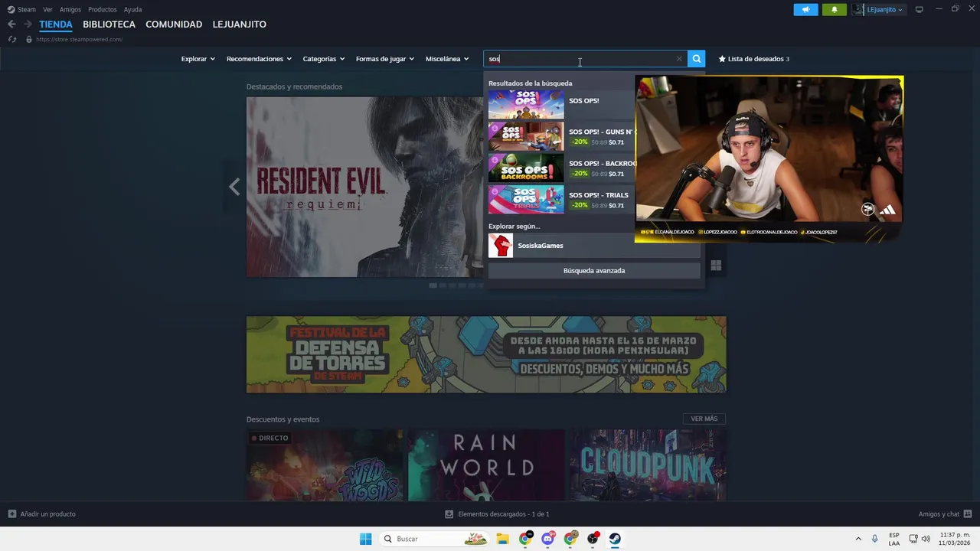Click Añadir un producto
The image size is (980, 551).
pos(41,514)
